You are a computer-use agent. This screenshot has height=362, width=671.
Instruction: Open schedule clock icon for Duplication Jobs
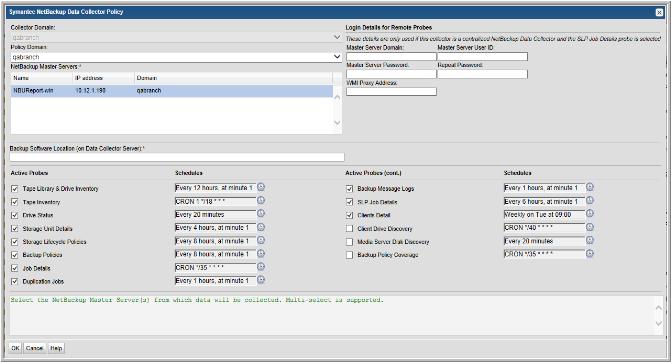click(261, 280)
